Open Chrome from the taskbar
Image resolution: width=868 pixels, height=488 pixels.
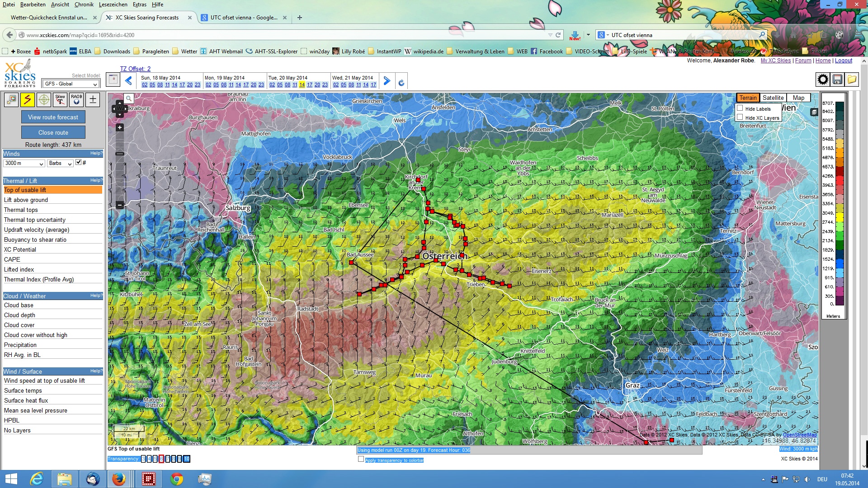click(x=177, y=479)
